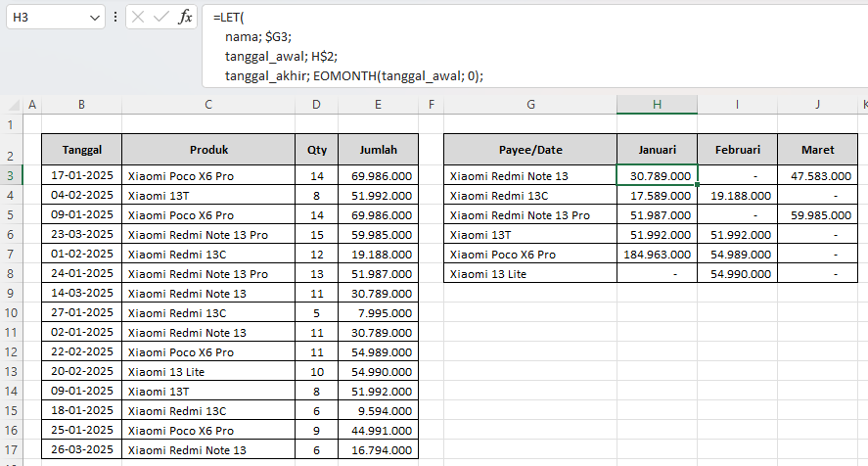Select Maret value 47.583.000
The image size is (868, 466).
[818, 175]
